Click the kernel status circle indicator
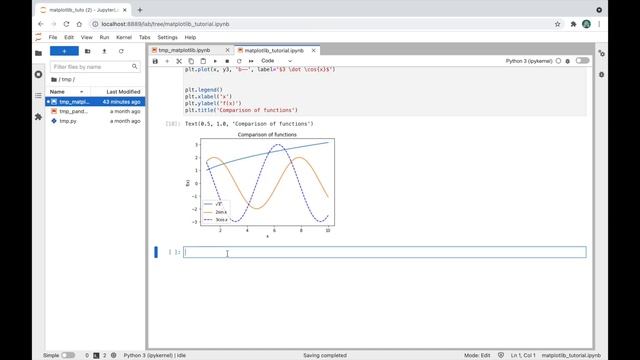The height and width of the screenshot is (360, 640). [558, 61]
